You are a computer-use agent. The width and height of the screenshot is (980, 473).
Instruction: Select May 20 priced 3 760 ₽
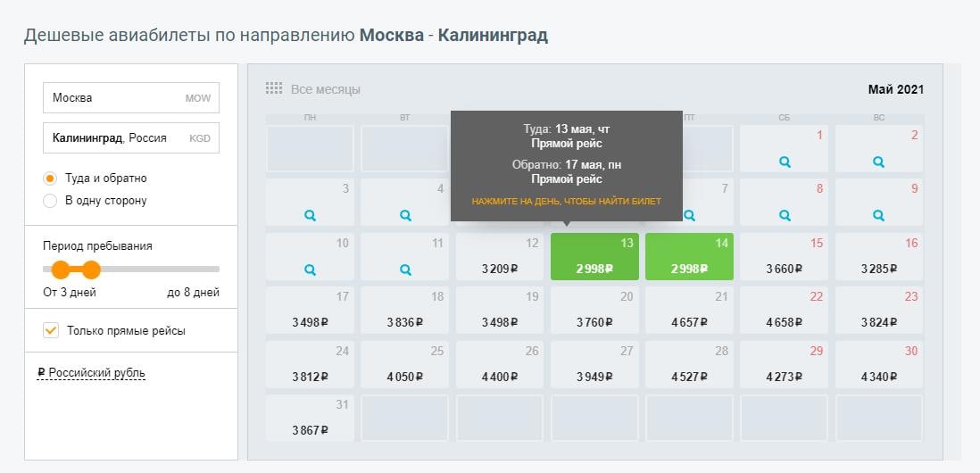(594, 311)
